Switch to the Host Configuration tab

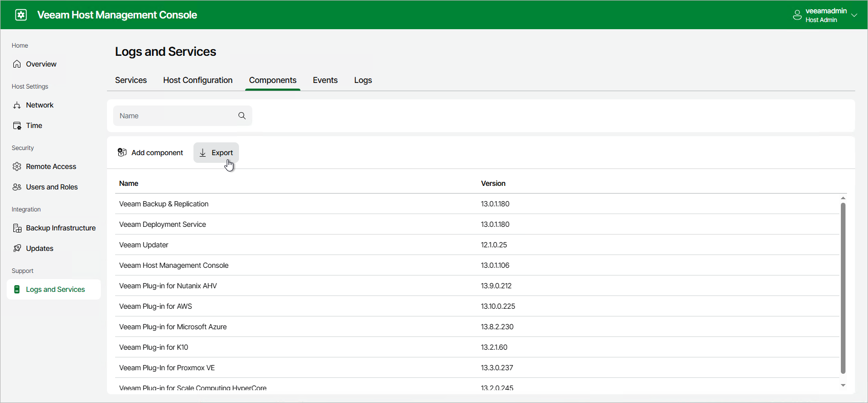coord(198,80)
